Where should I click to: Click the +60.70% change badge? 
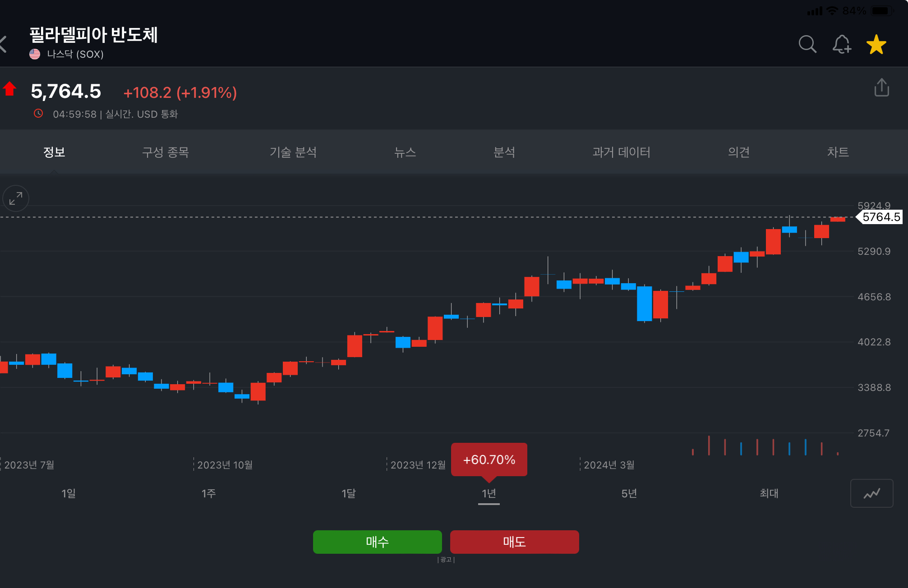click(489, 459)
